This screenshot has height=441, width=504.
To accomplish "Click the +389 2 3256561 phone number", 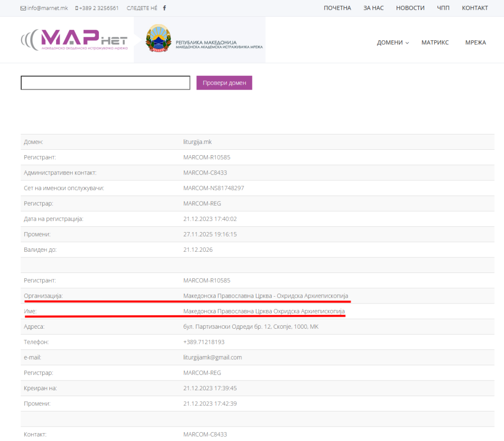I will coord(98,8).
